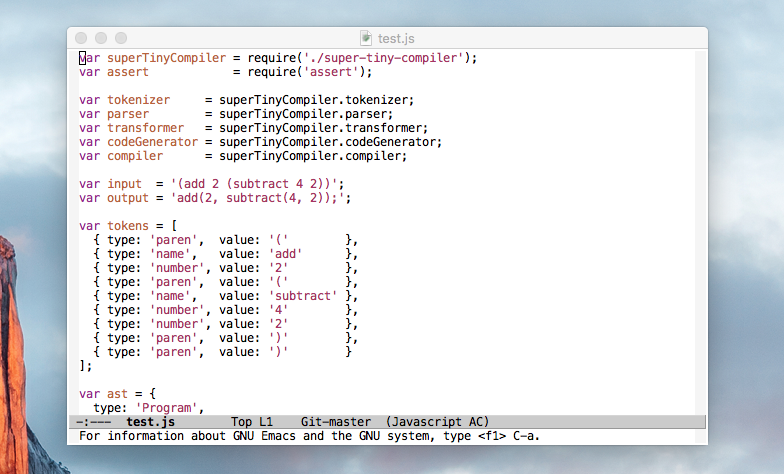Click the test.js document icon in title bar
Screen dimensions: 784x474
366,38
